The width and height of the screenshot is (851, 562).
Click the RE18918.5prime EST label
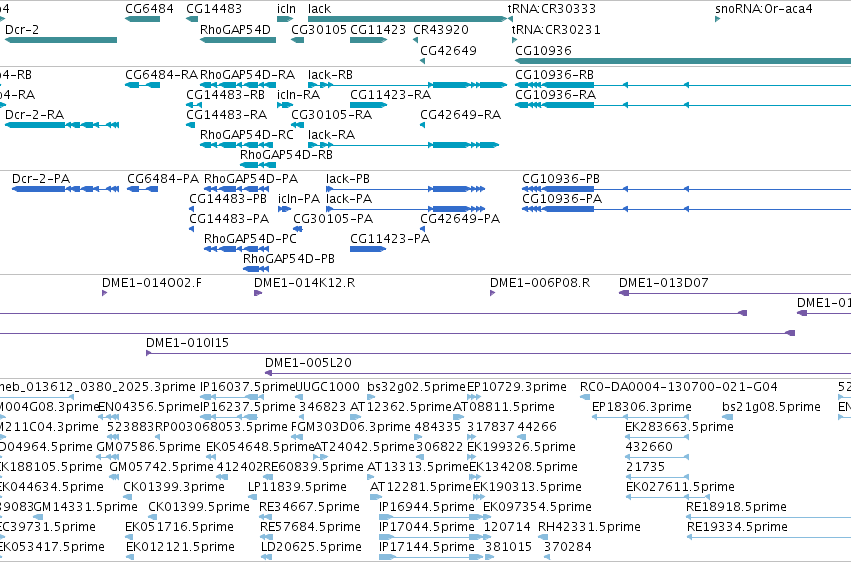tap(736, 508)
